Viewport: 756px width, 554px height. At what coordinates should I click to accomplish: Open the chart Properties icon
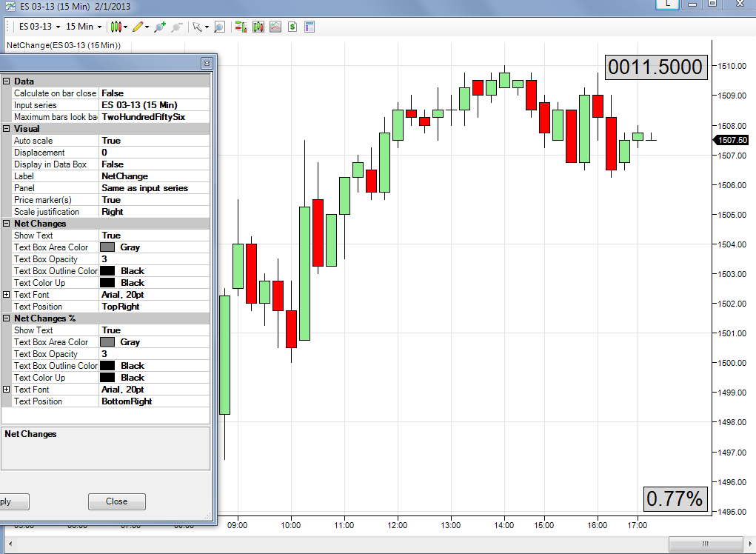click(x=310, y=27)
